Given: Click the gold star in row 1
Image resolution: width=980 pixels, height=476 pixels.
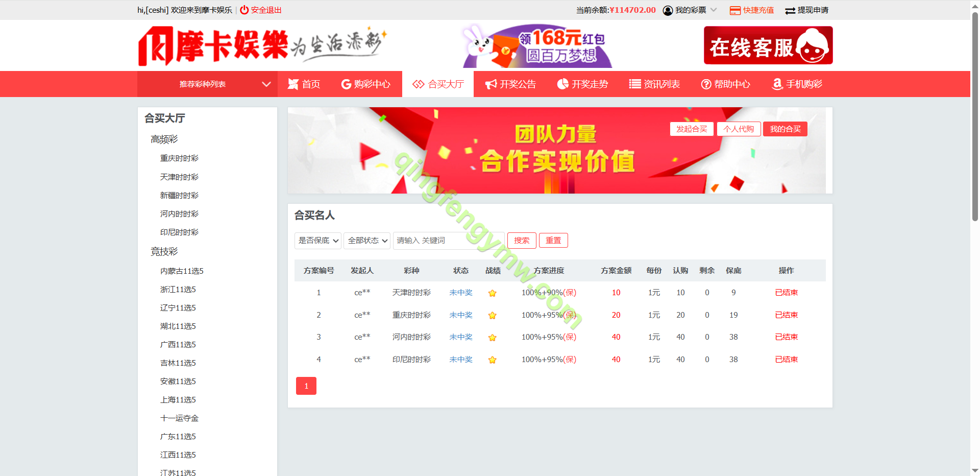Looking at the screenshot, I should click(492, 293).
